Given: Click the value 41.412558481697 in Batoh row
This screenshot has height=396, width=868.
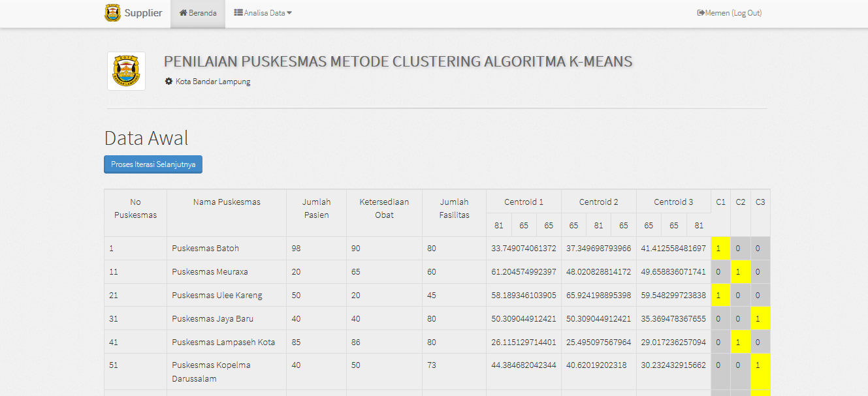Looking at the screenshot, I should 673,249.
